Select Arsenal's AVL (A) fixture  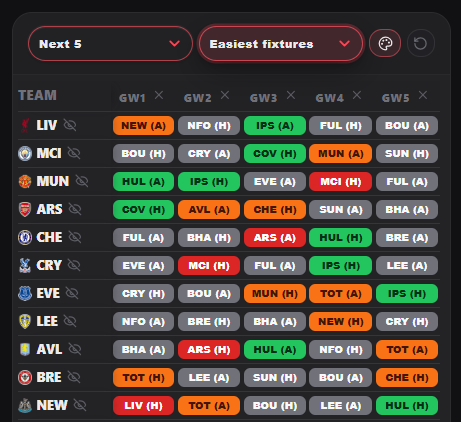(209, 210)
